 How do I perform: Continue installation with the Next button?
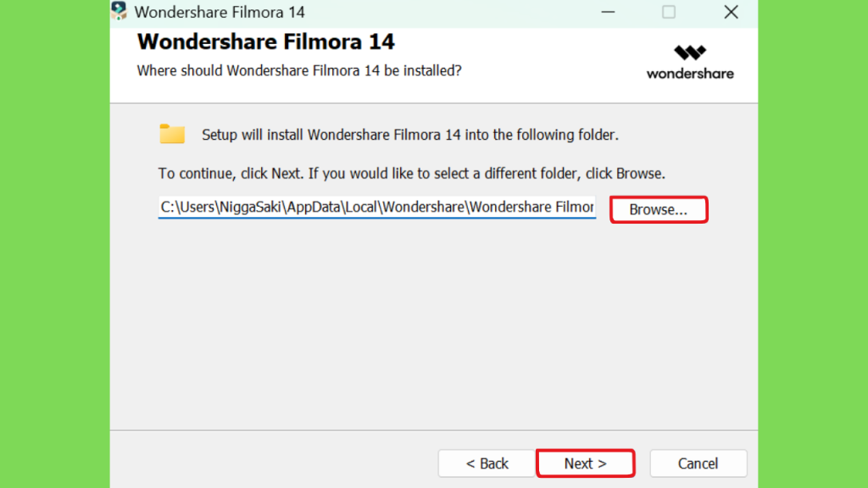pos(585,463)
